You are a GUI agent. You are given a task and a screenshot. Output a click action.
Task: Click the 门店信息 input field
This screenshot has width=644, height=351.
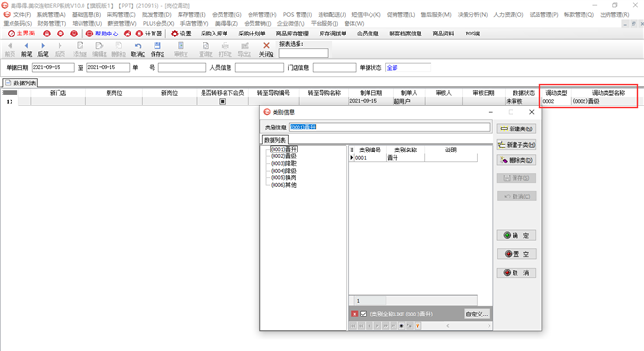(x=334, y=68)
